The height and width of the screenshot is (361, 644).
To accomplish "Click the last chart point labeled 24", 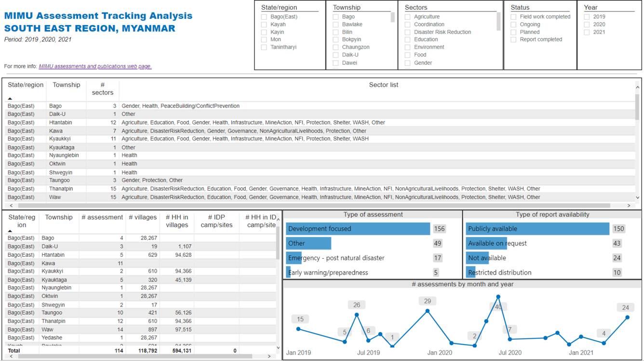I will coord(628,317).
